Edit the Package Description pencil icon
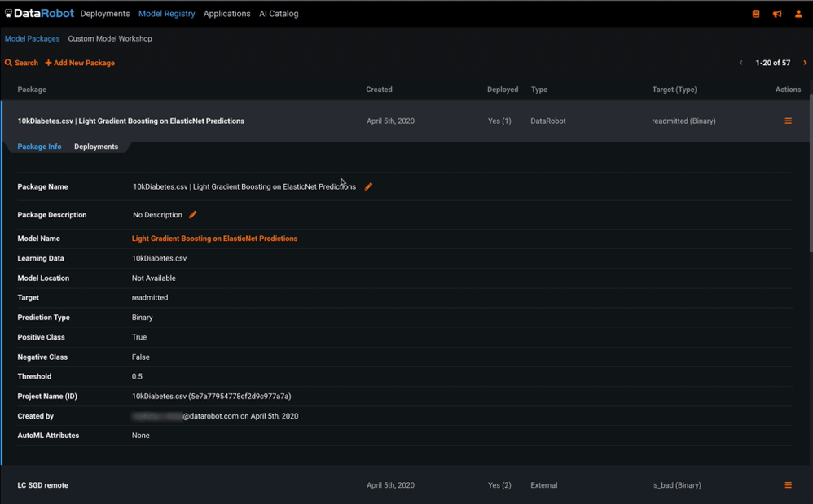The height and width of the screenshot is (504, 813). 193,215
